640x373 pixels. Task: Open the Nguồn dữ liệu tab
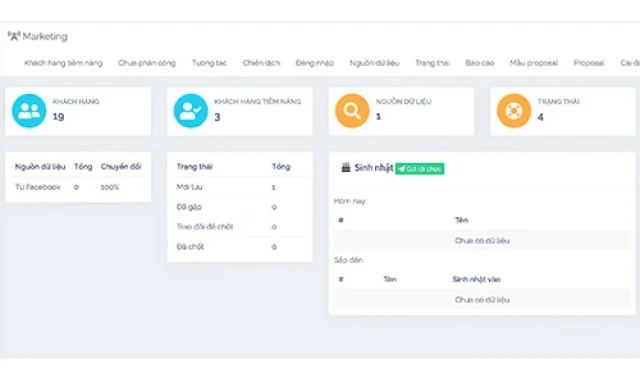point(374,63)
